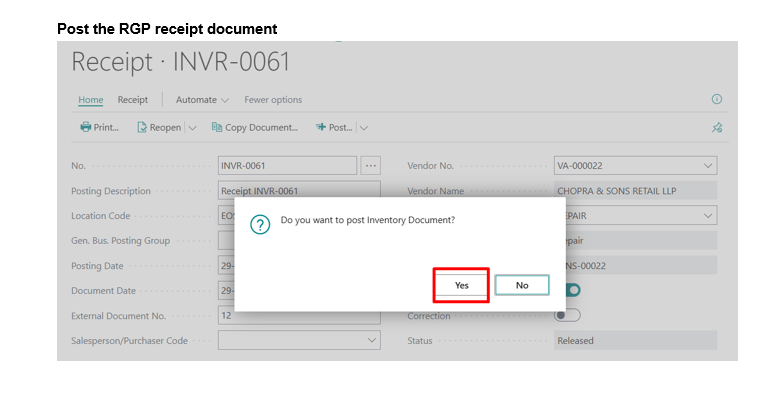This screenshot has height=414, width=779.
Task: Switch to the Home tab
Action: [x=91, y=100]
